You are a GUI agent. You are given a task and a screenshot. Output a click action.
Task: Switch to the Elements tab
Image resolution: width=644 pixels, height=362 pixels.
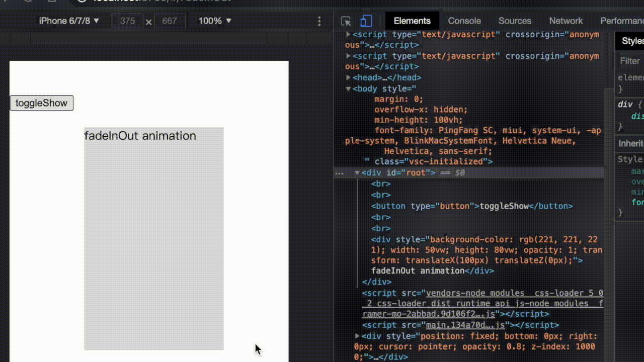pyautogui.click(x=412, y=21)
